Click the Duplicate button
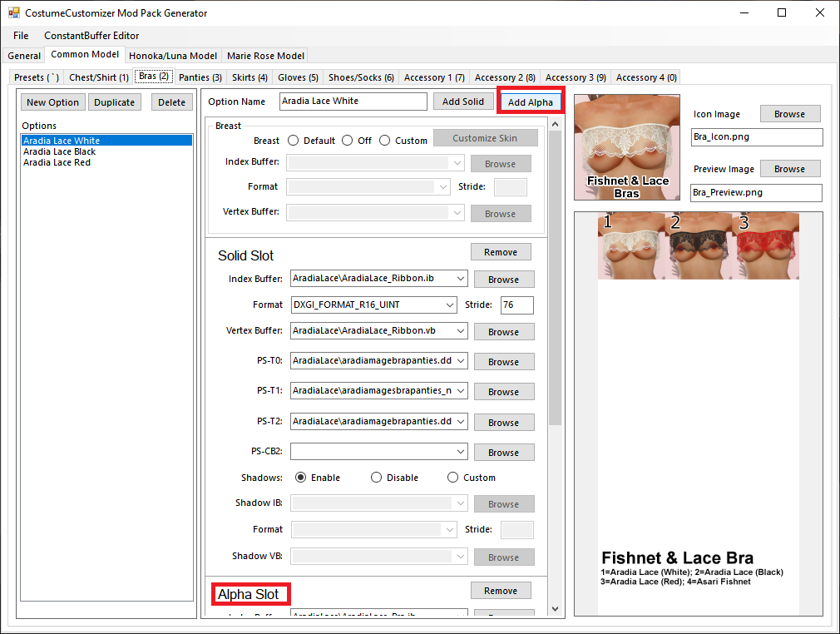 115,102
